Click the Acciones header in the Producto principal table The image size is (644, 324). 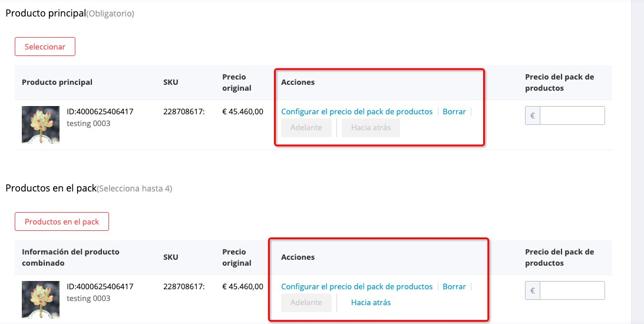[298, 82]
